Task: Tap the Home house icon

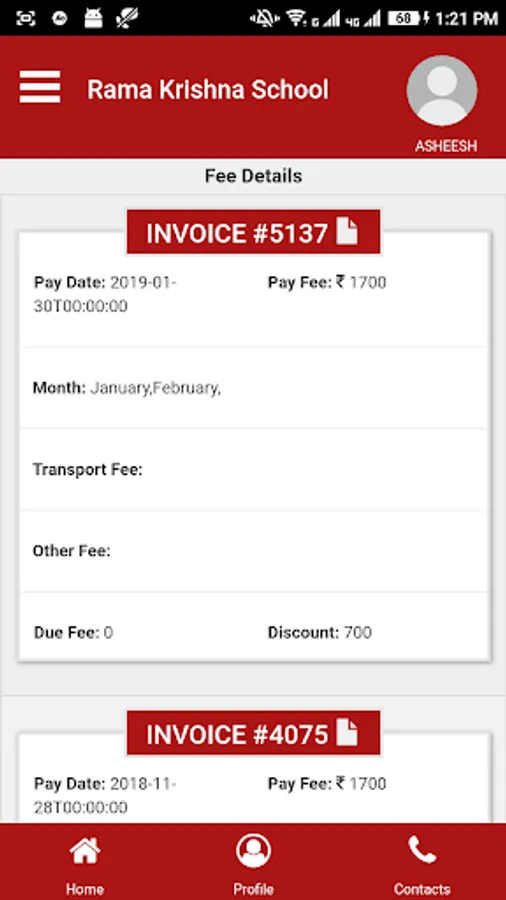Action: [85, 851]
